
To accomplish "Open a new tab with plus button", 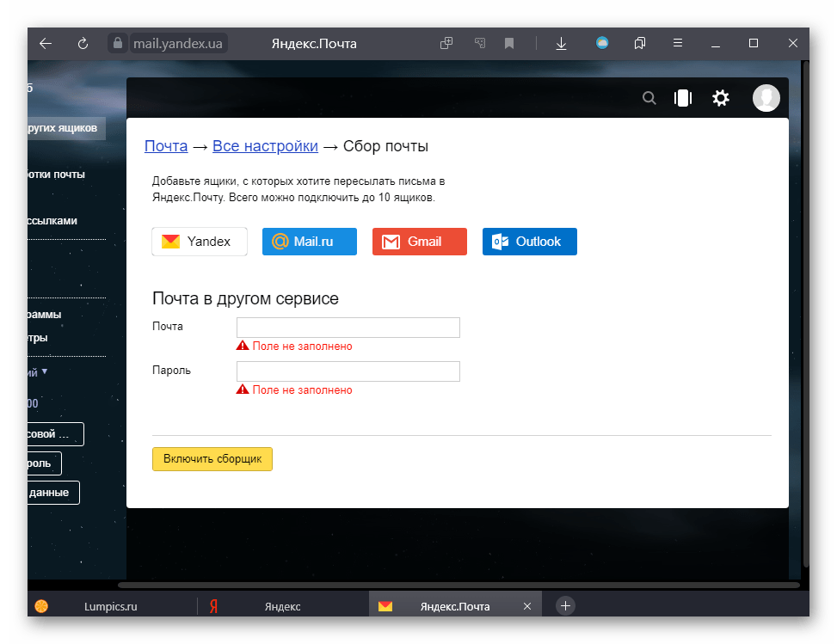I will pyautogui.click(x=565, y=606).
